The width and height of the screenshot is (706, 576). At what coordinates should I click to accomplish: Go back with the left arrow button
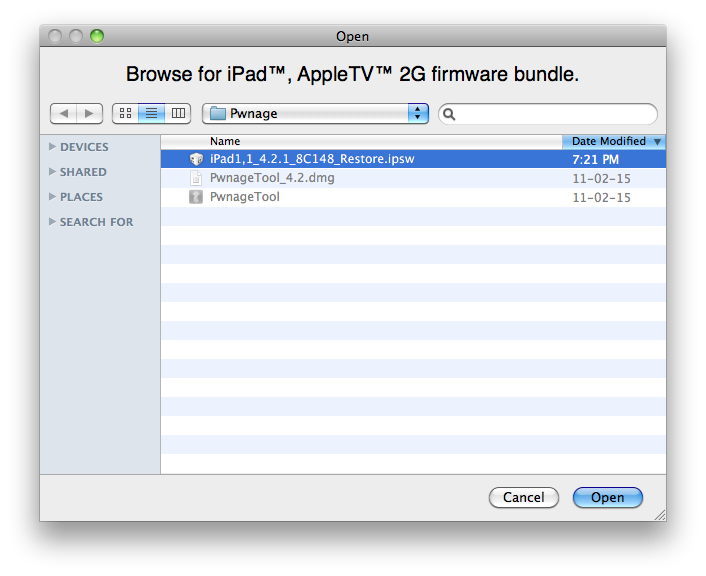click(x=63, y=113)
